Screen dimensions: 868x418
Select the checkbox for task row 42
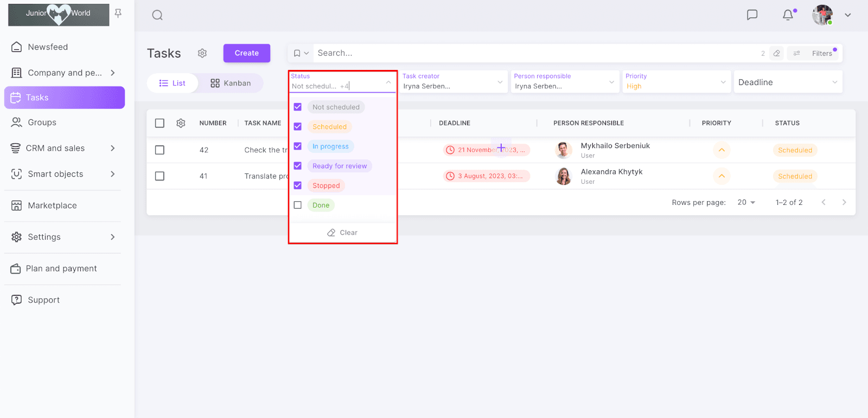[159, 150]
